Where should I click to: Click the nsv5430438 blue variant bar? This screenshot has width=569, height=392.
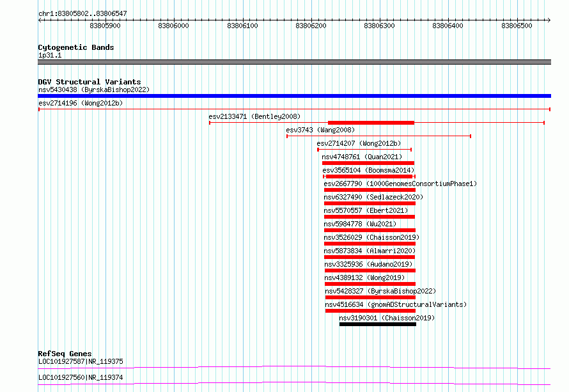294,96
